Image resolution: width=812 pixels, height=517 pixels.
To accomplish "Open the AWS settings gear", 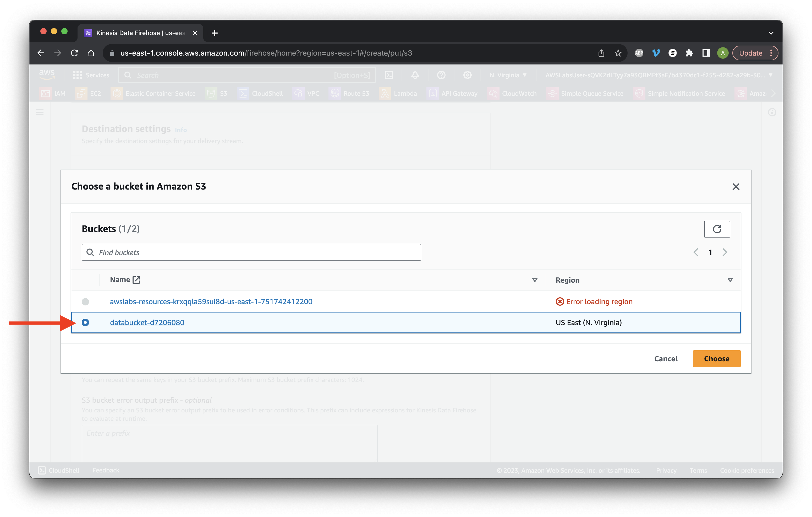I will pyautogui.click(x=467, y=75).
